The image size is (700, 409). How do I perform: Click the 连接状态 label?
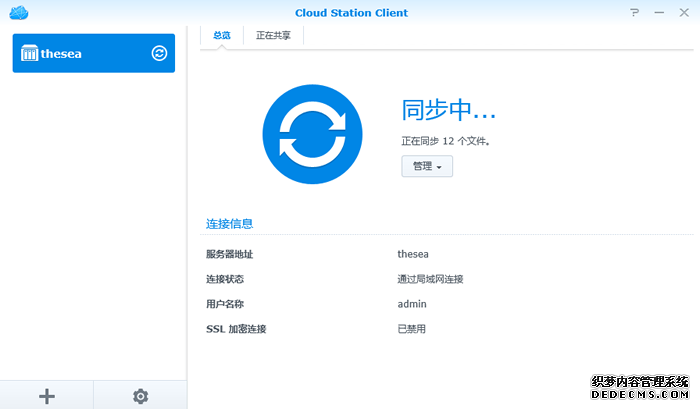click(225, 279)
